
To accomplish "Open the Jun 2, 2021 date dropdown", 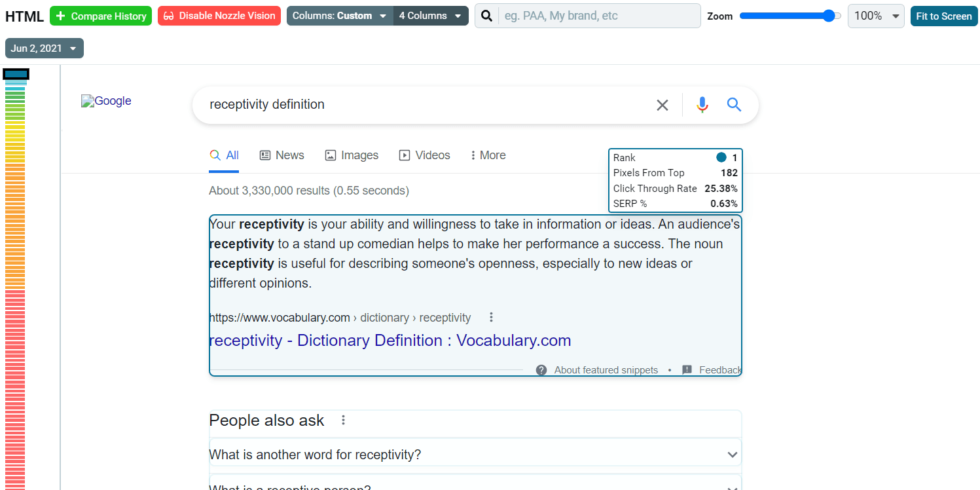I will [x=45, y=48].
